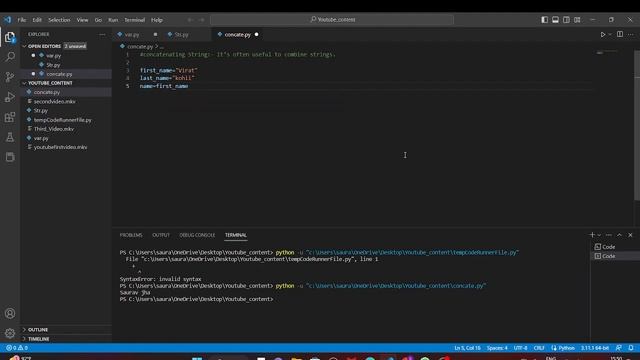Open the Help menu
The width and height of the screenshot is (640, 360).
pyautogui.click(x=157, y=20)
